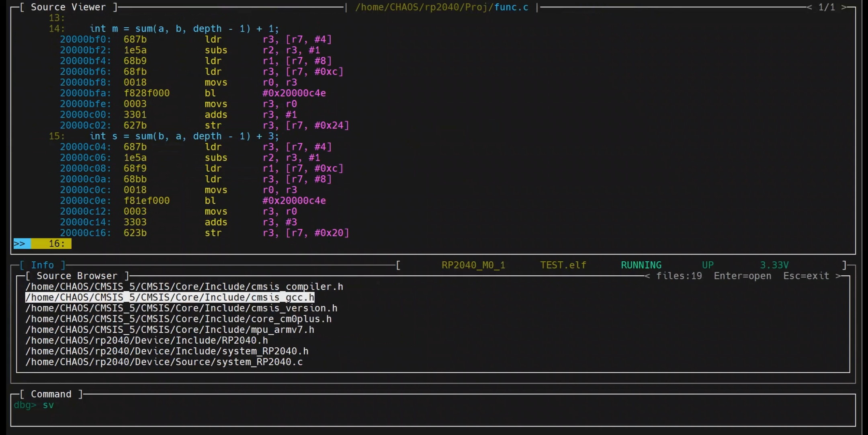
Task: Select cmsis_compiler.h file entry
Action: [184, 287]
